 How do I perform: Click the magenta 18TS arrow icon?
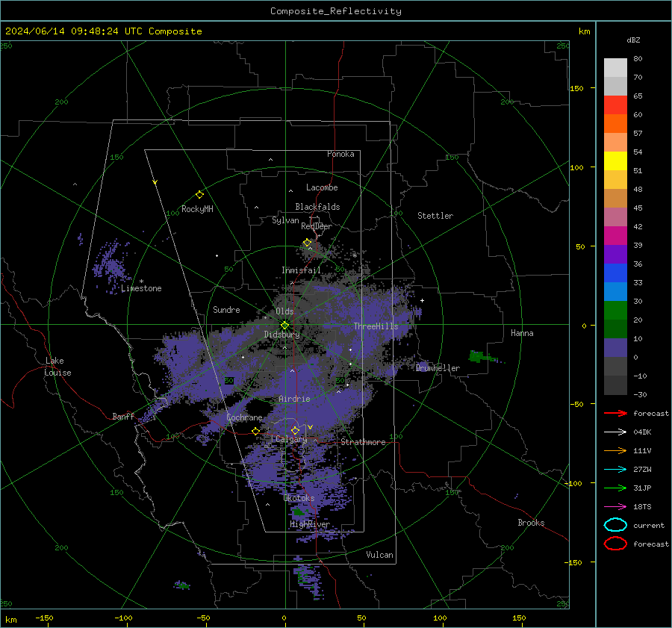coord(615,507)
